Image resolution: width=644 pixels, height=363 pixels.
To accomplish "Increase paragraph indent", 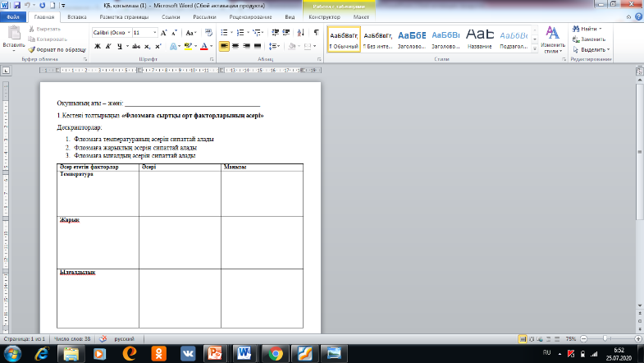I will pos(286,33).
